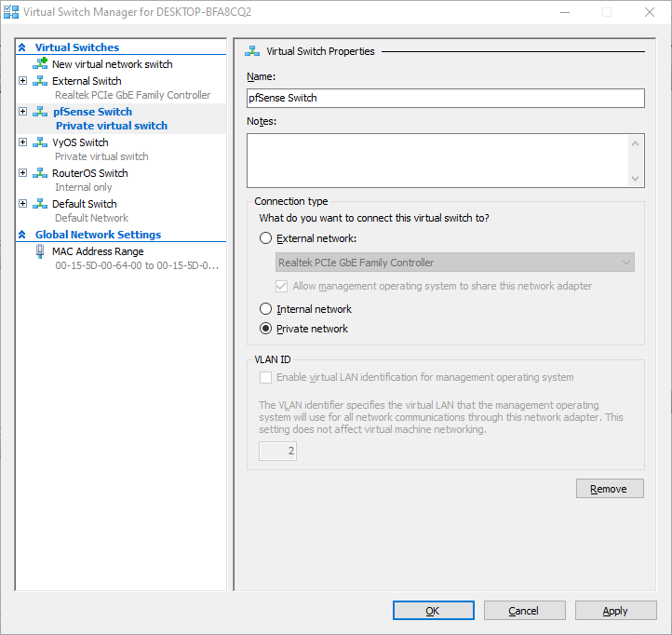
Task: Click the VyOS Switch network icon
Action: 40,142
